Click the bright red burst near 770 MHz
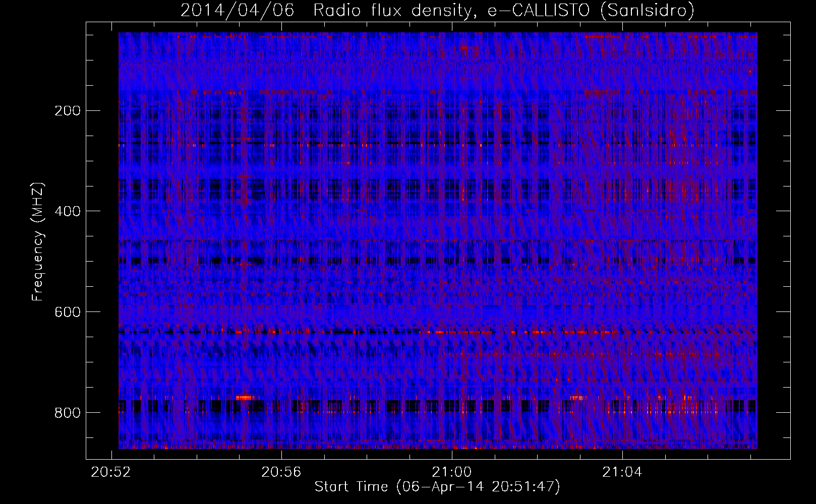Screen dimensions: 816x504 point(245,398)
